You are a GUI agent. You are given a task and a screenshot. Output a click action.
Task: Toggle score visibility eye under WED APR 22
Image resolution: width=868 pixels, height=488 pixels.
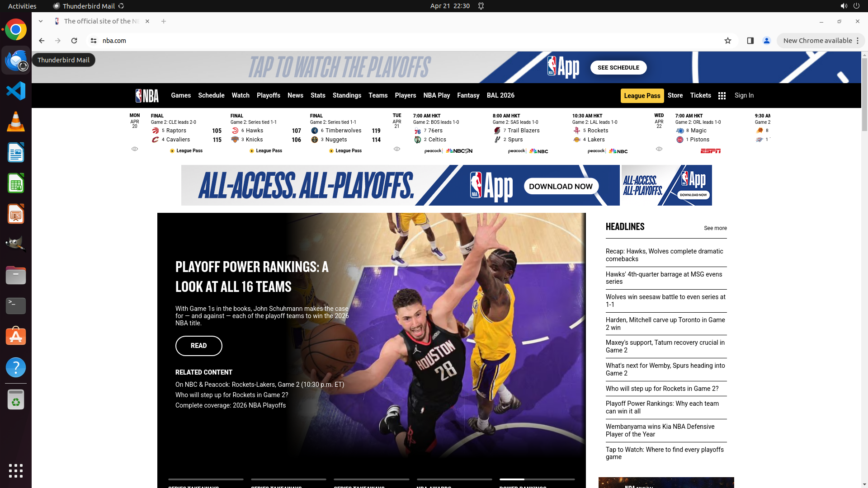click(x=659, y=149)
